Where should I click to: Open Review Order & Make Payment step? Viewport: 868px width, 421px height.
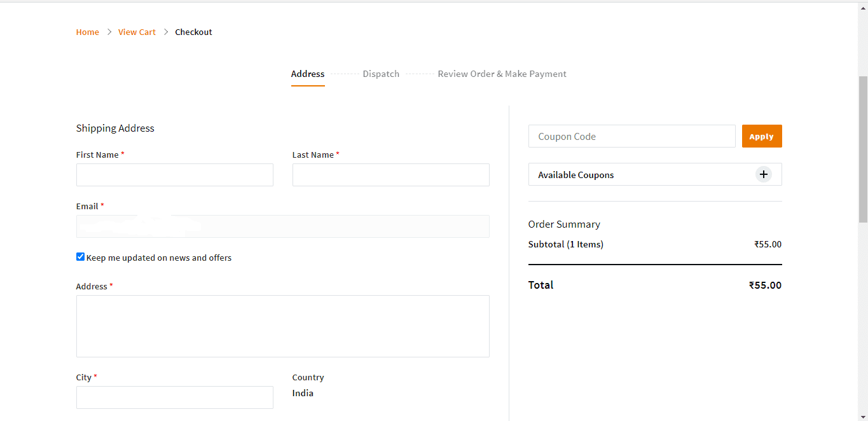click(x=502, y=74)
